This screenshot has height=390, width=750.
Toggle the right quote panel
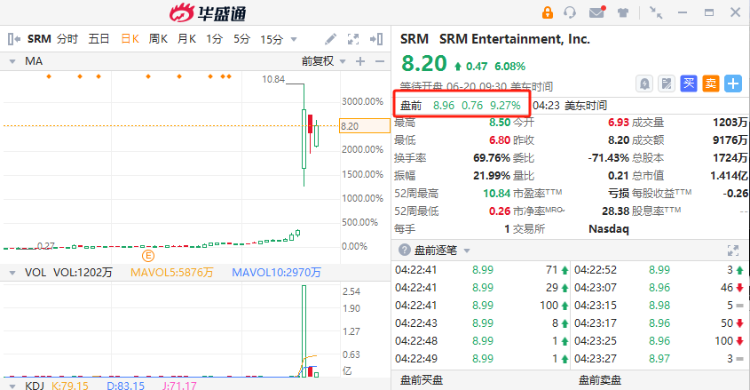coord(376,39)
